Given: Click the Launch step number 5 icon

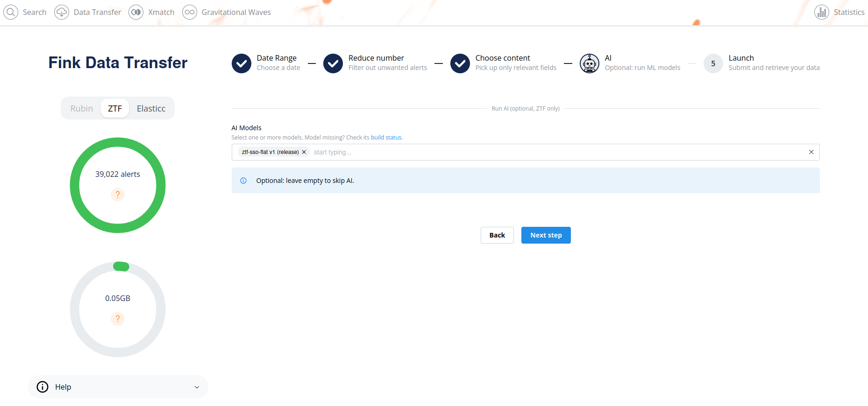Looking at the screenshot, I should coord(713,63).
